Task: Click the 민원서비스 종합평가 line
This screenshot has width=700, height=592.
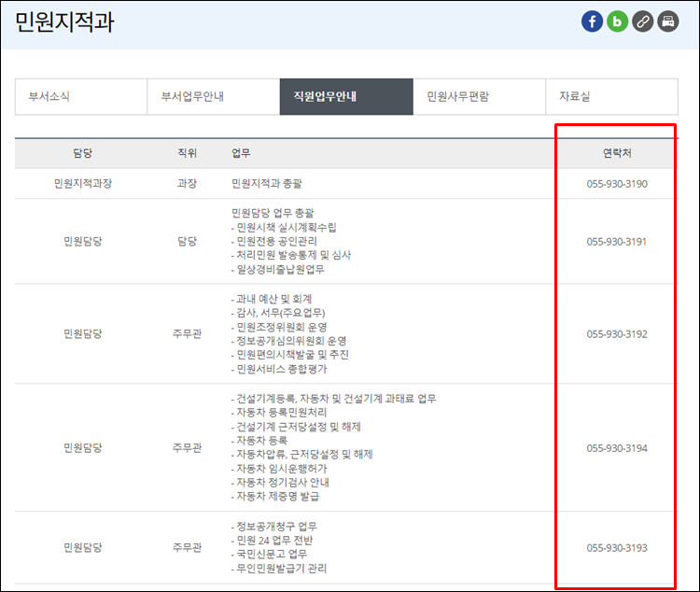Action: coord(279,369)
